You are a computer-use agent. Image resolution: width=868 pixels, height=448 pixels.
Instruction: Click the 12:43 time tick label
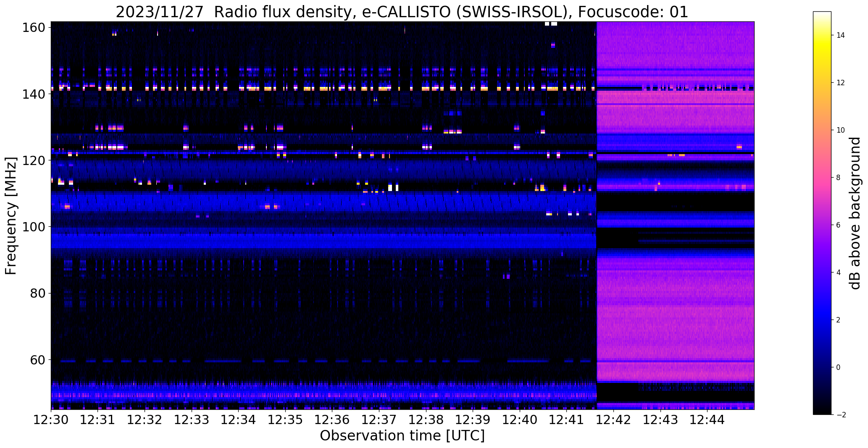point(660,420)
